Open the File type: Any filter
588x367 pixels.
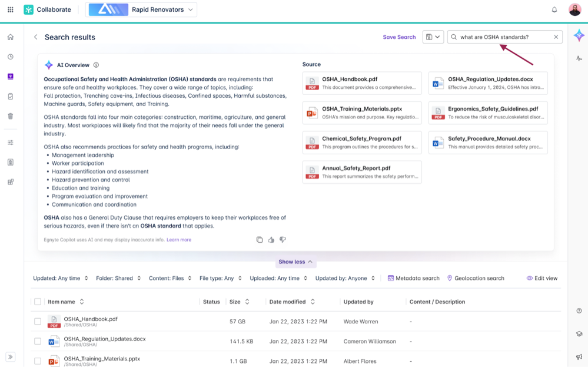pyautogui.click(x=221, y=278)
